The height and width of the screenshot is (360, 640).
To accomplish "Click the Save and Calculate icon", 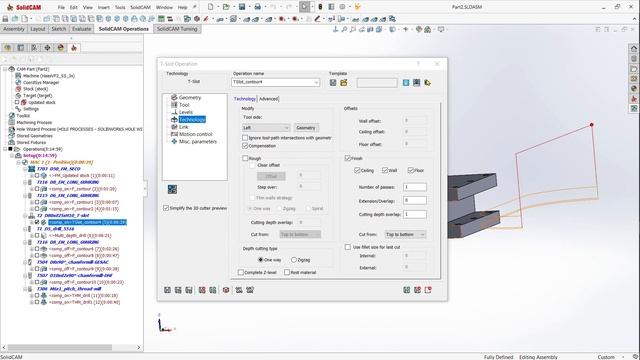I will click(x=178, y=290).
